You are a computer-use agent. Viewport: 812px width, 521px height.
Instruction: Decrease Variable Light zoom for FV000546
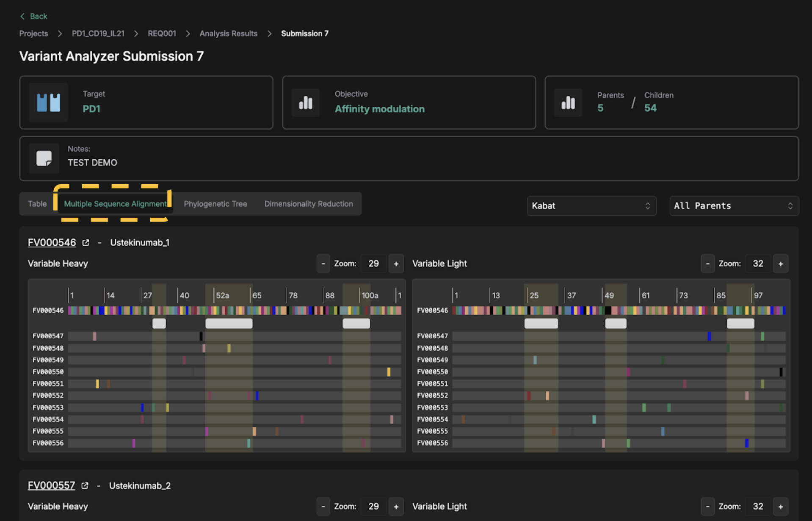click(x=707, y=263)
